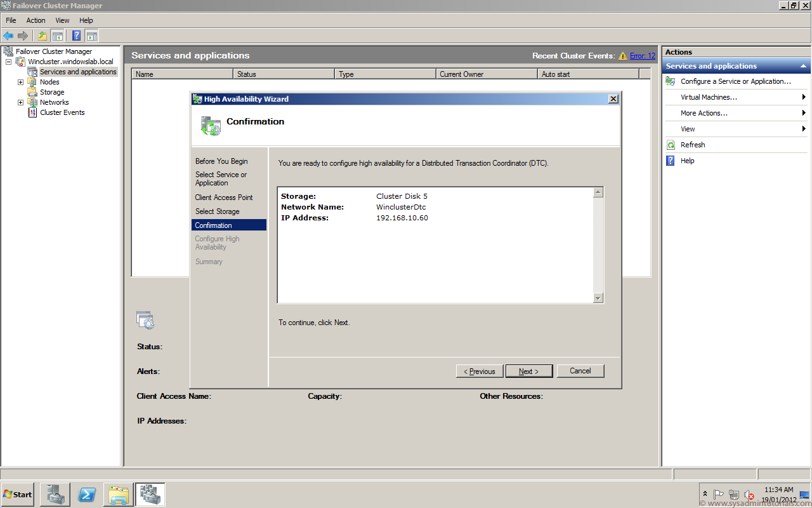Open the Error: 12 cluster events link
The height and width of the screenshot is (508, 812).
pyautogui.click(x=643, y=56)
